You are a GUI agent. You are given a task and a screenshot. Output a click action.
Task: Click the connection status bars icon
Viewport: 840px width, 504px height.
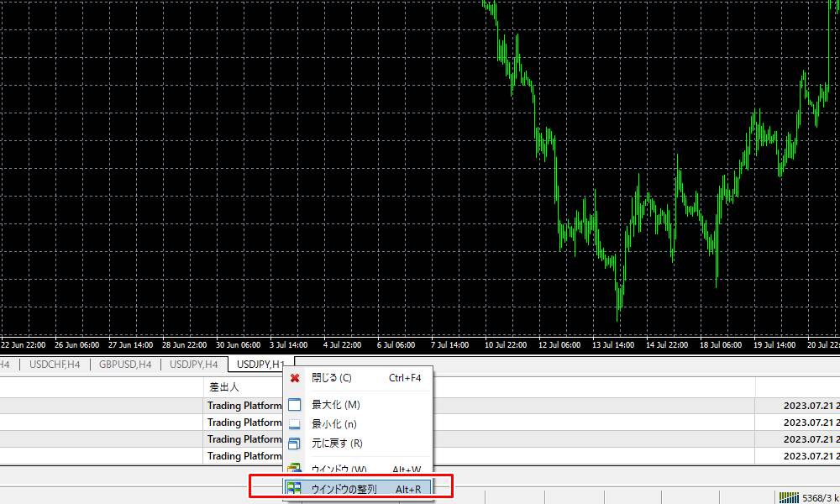(x=788, y=496)
